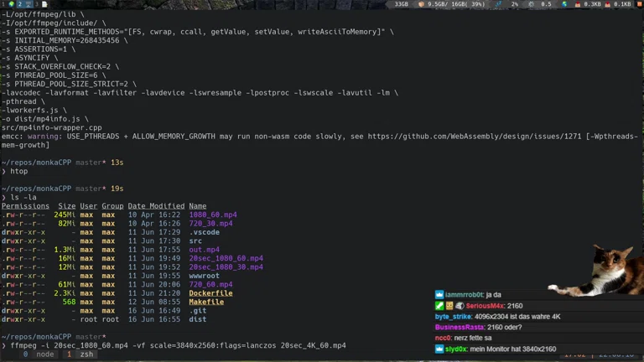Switch to the tmux window 0 node

tap(39, 354)
